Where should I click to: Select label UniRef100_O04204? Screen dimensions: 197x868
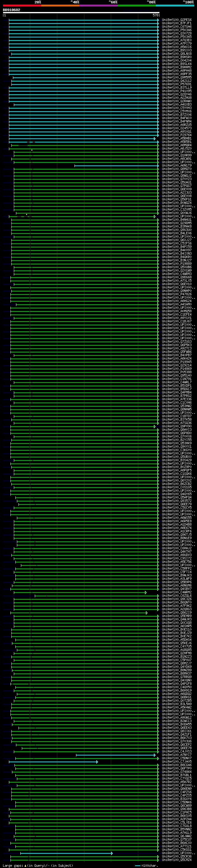click(177, 60)
